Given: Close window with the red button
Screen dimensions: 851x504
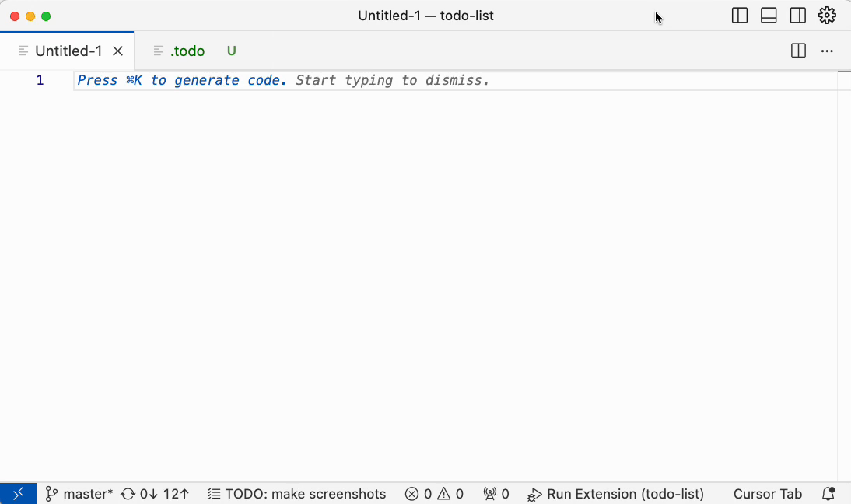Looking at the screenshot, I should pyautogui.click(x=15, y=16).
